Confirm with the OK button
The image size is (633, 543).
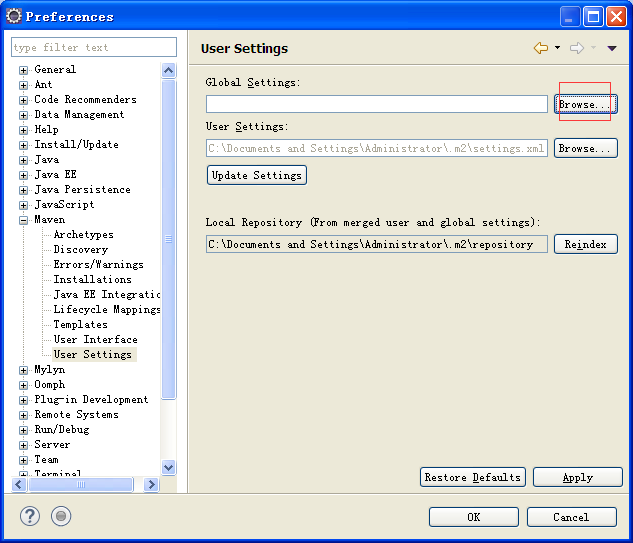pyautogui.click(x=474, y=517)
